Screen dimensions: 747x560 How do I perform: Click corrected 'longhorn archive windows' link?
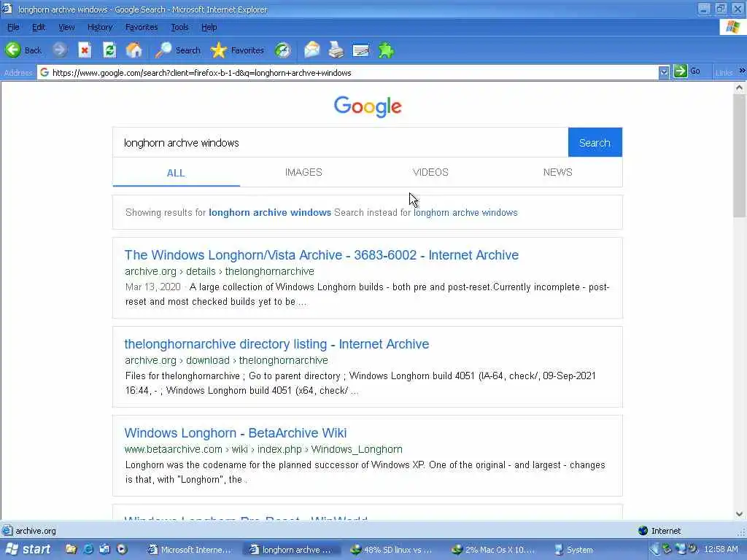click(x=270, y=212)
